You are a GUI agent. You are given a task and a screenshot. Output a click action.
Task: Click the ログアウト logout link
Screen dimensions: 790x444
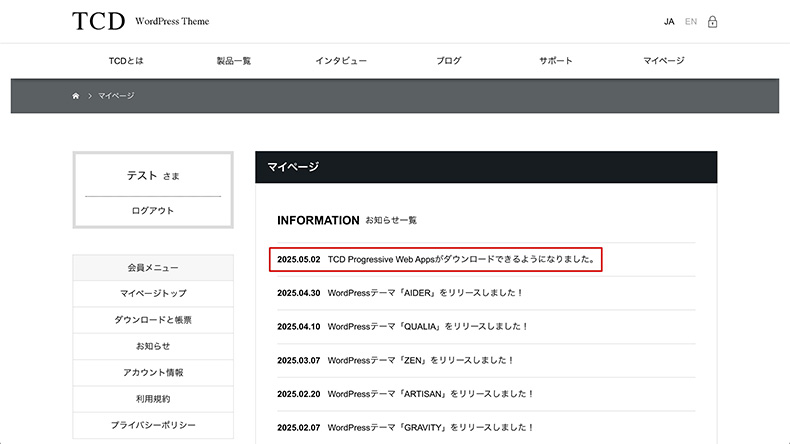(153, 211)
